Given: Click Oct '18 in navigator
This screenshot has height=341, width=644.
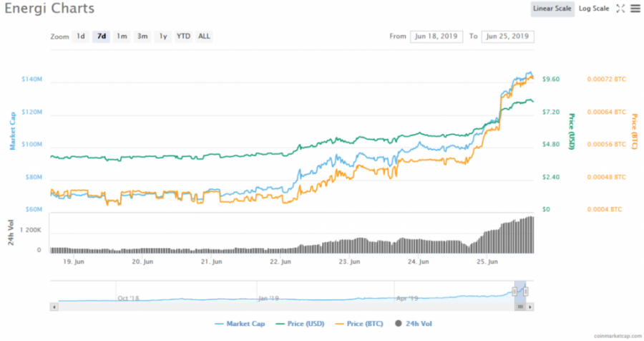Looking at the screenshot, I should click(x=128, y=298).
